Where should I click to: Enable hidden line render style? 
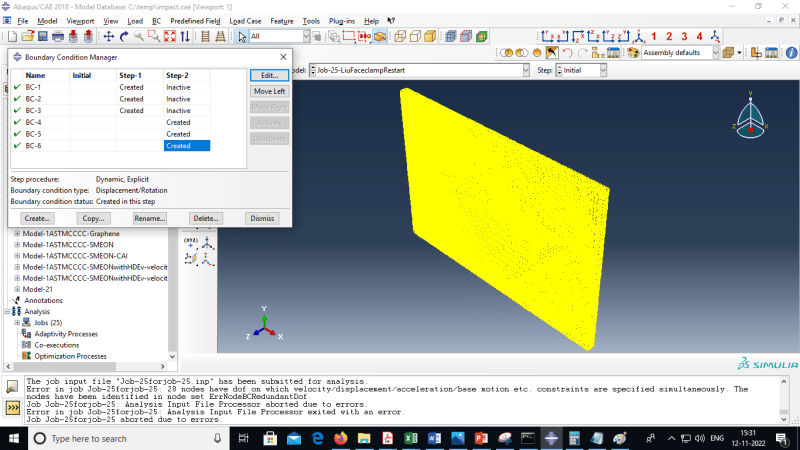415,36
